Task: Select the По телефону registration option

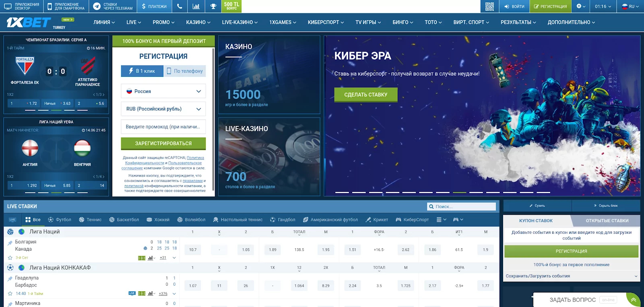Action: pyautogui.click(x=185, y=71)
